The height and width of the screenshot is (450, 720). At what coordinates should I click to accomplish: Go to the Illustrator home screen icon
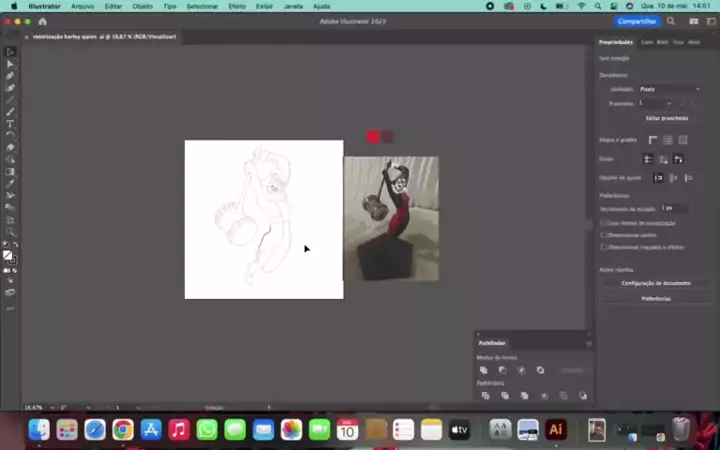tap(42, 22)
